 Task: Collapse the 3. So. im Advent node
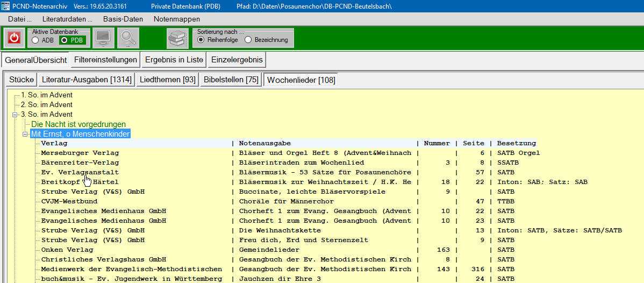pyautogui.click(x=15, y=115)
